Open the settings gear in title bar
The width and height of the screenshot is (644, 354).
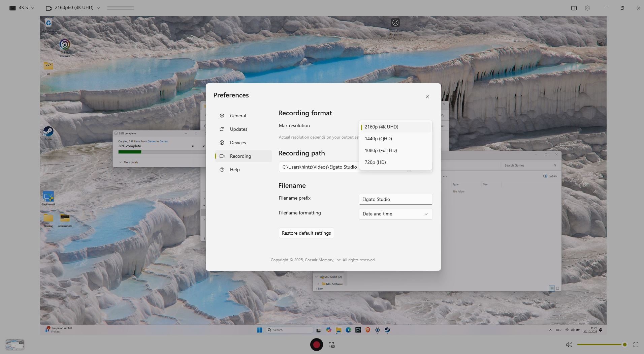587,8
